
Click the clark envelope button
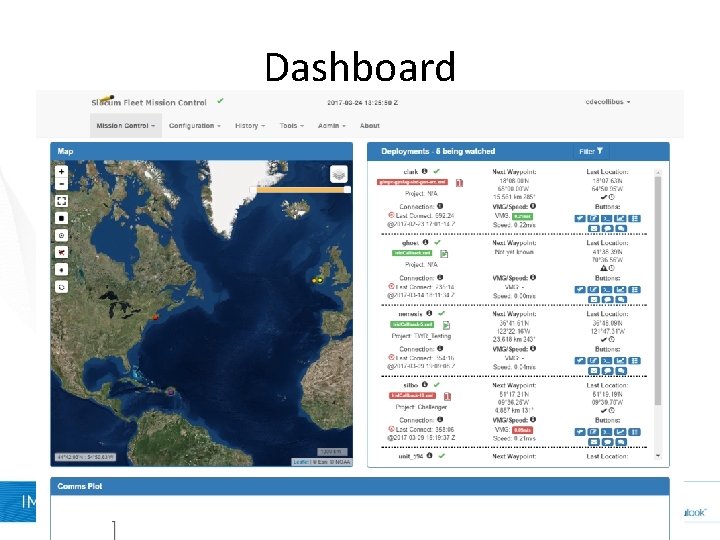pyautogui.click(x=594, y=228)
